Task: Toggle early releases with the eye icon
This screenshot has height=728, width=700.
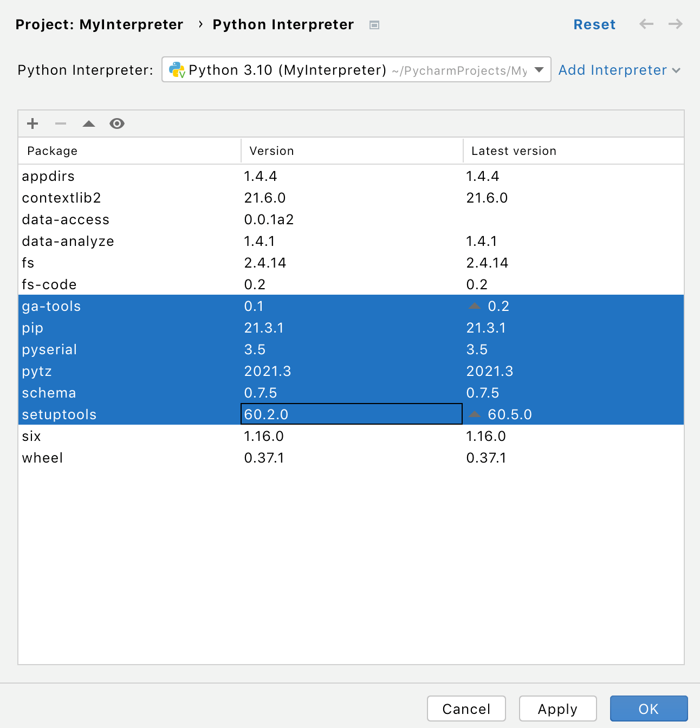Action: coord(117,123)
